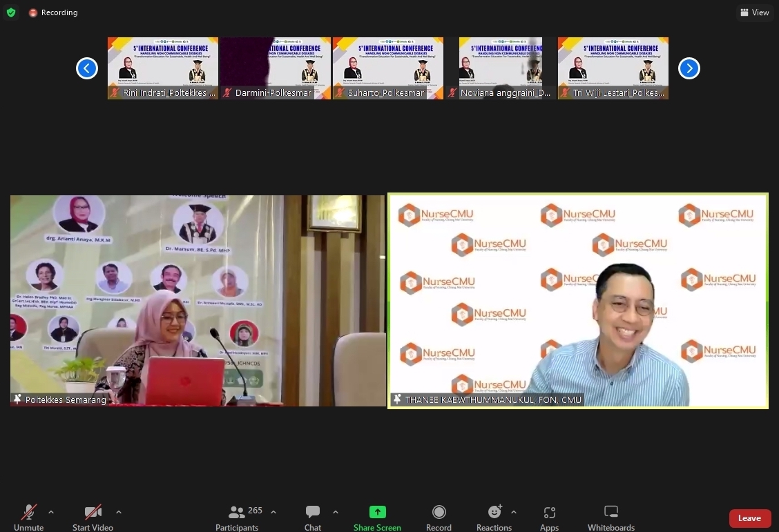Select Tri Wiji Lestari participant thumbnail
779x532 pixels.
[x=613, y=68]
